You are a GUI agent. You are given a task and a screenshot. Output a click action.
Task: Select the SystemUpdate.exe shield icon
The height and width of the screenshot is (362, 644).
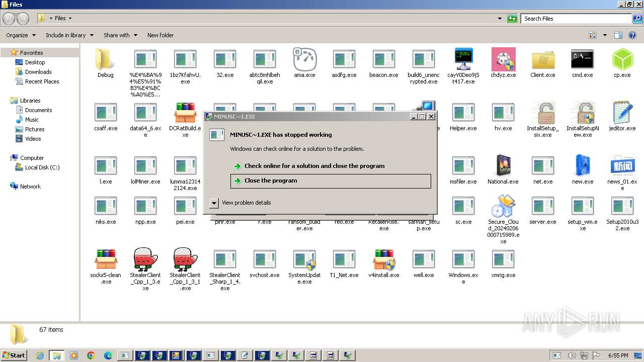click(304, 259)
